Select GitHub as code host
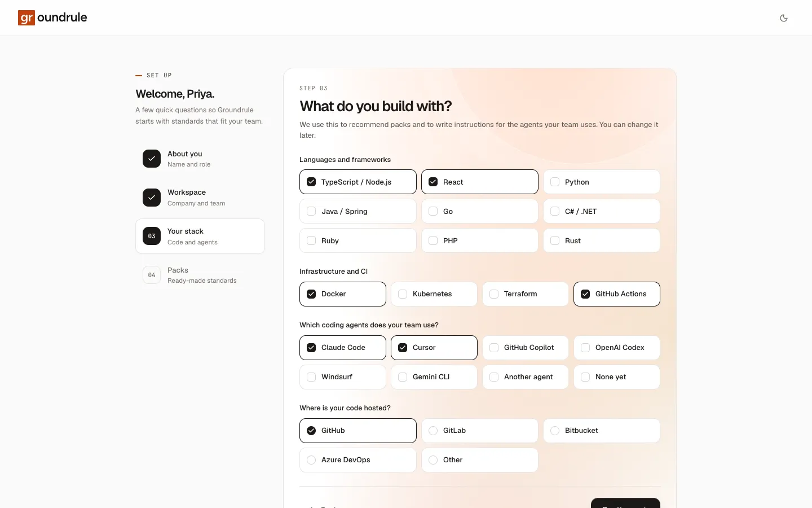The height and width of the screenshot is (508, 812). point(358,431)
